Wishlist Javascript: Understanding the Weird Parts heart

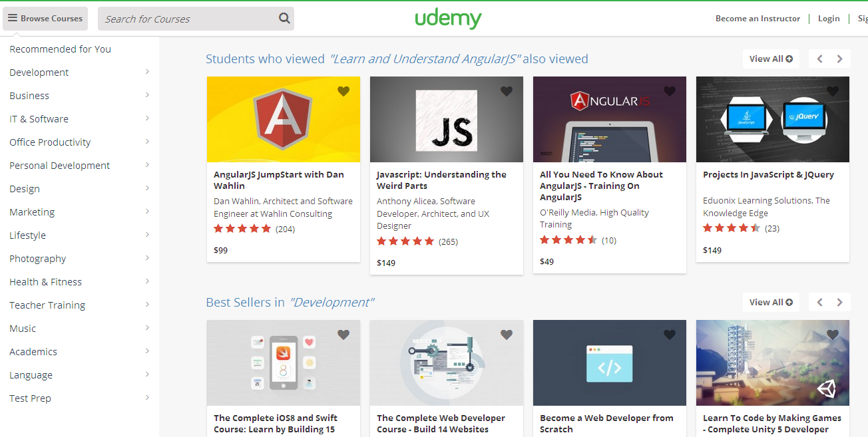point(507,91)
